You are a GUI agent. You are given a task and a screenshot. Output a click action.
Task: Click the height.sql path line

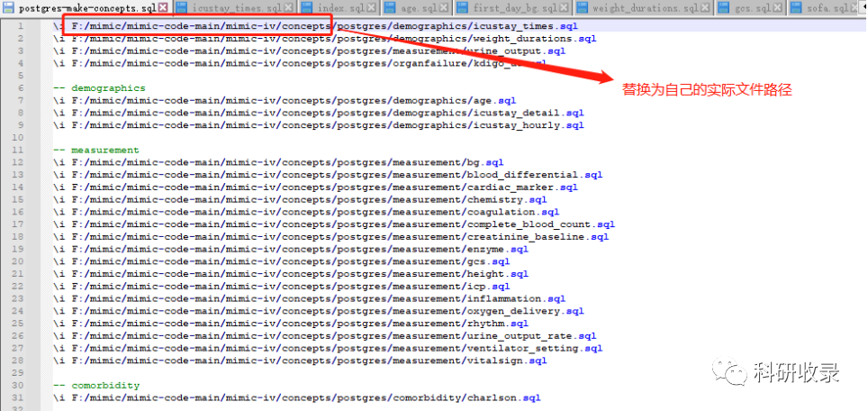[291, 274]
